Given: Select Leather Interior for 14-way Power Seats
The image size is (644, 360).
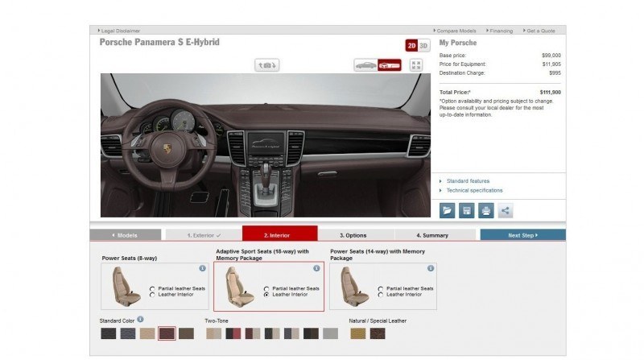Looking at the screenshot, I should (x=381, y=295).
